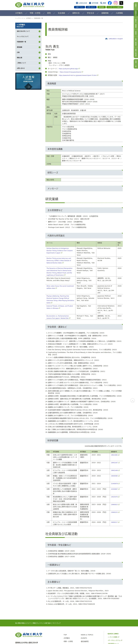
Task: Open 研究 navigation menu
Action: click(x=49, y=13)
